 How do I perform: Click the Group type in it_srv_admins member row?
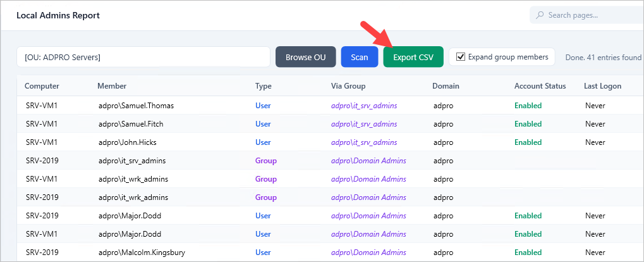click(x=265, y=160)
